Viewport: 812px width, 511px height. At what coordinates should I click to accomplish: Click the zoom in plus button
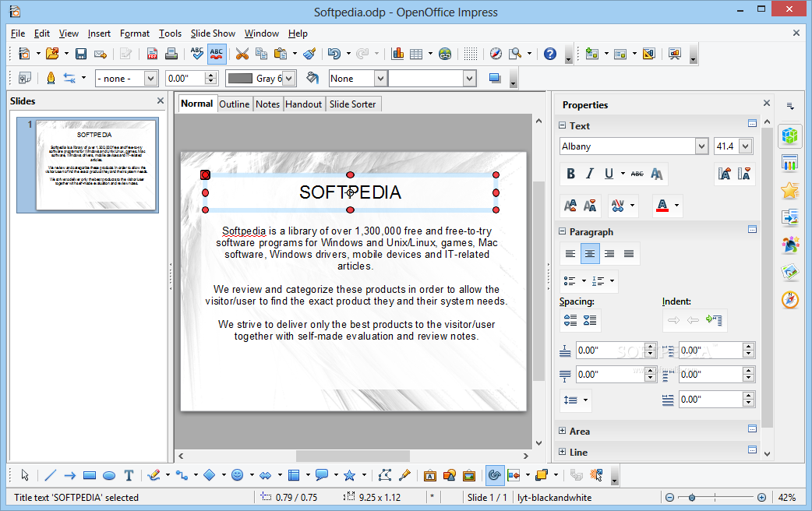click(761, 498)
